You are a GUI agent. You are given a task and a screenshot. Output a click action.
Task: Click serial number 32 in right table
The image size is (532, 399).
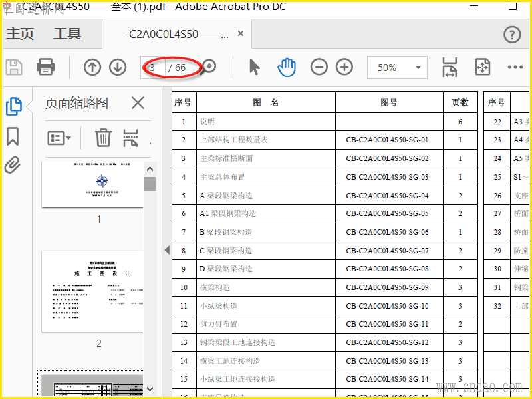pos(497,306)
